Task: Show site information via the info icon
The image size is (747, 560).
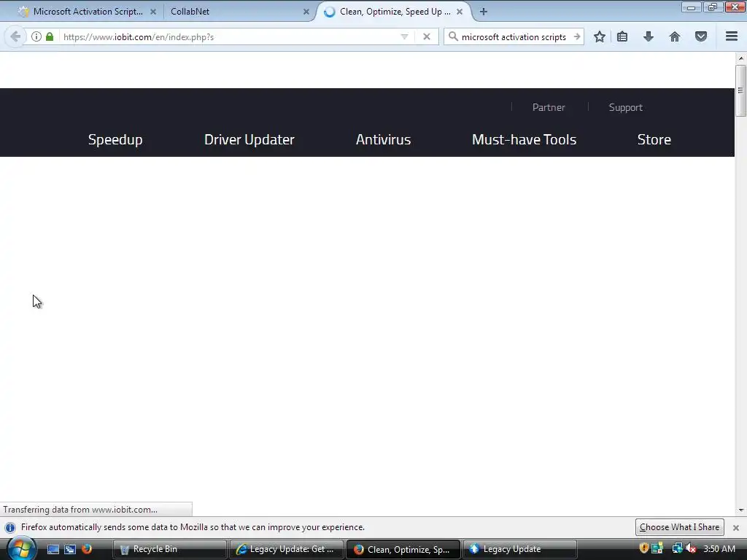Action: coord(36,36)
